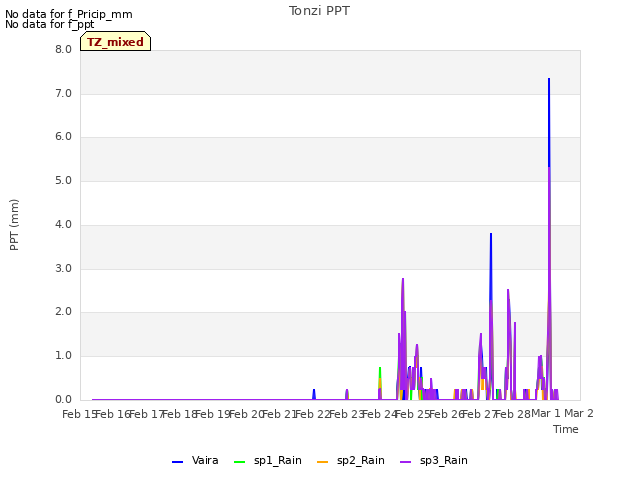The height and width of the screenshot is (480, 640).
Task: Click the Feb 19 x-axis date label
Action: [213, 414]
